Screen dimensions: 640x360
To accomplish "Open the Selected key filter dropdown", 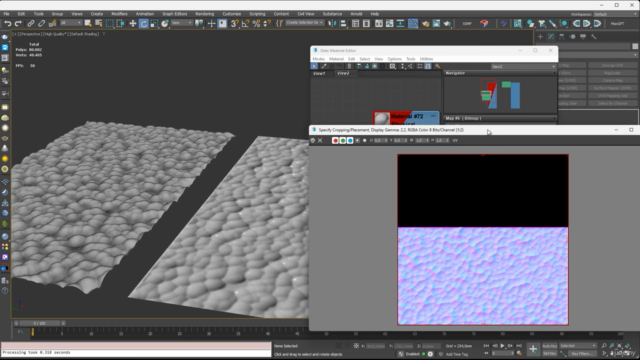I will (x=578, y=346).
